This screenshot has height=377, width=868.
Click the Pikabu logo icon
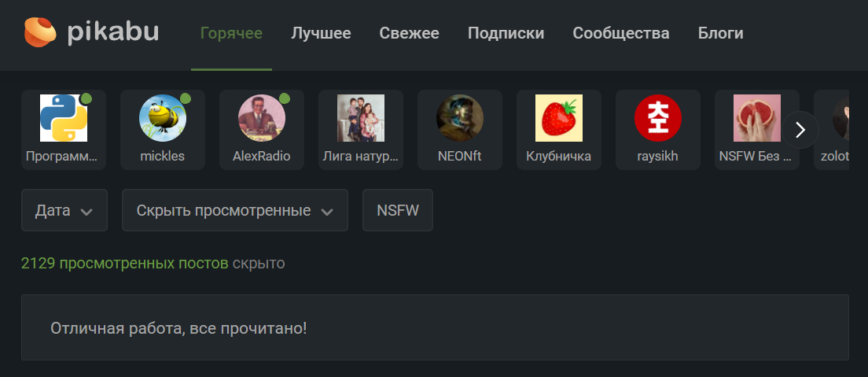(x=40, y=32)
